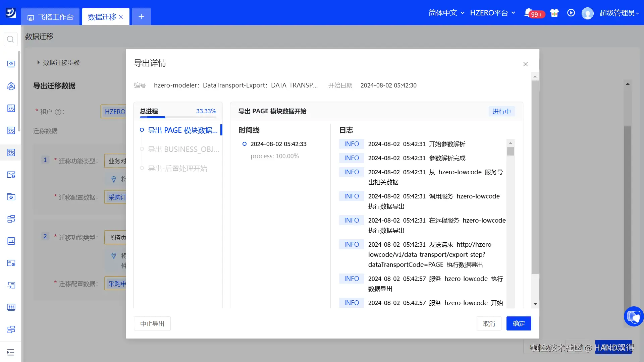This screenshot has width=644, height=362.
Task: Select the 导出 PAGE 模块数据 step
Action: [x=182, y=130]
